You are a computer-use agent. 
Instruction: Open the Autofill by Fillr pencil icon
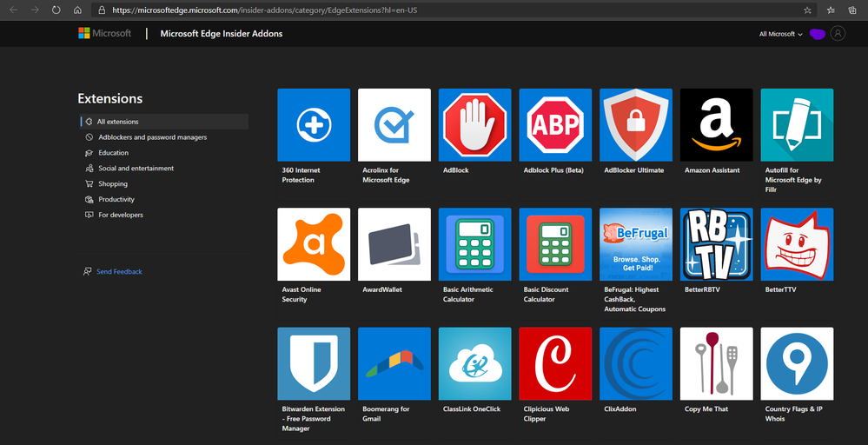click(x=797, y=124)
